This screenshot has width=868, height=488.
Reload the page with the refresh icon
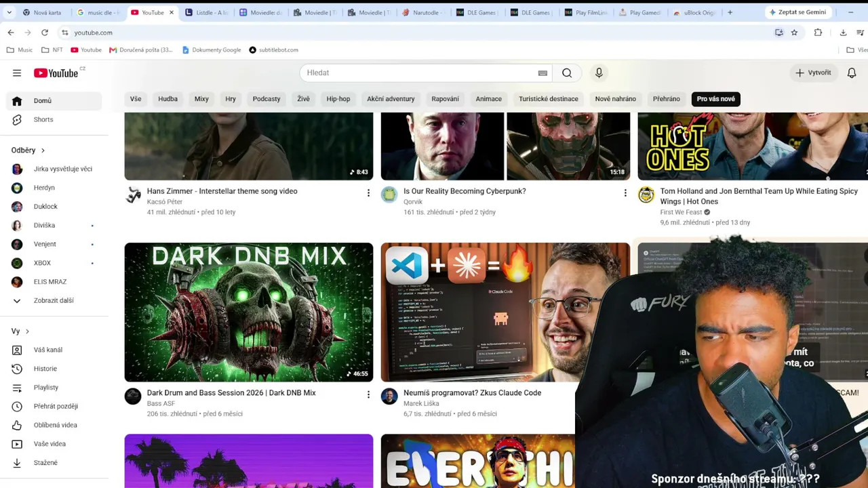[x=45, y=33]
